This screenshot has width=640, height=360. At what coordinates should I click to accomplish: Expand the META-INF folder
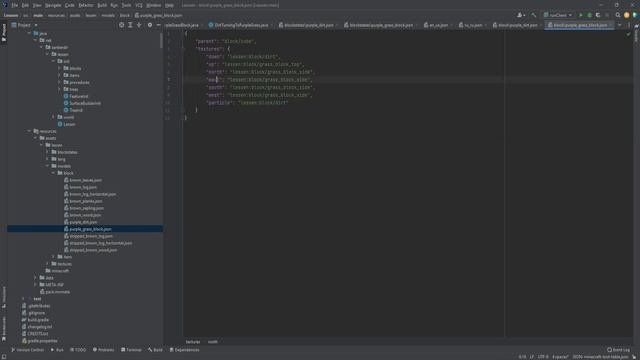pyautogui.click(x=36, y=284)
